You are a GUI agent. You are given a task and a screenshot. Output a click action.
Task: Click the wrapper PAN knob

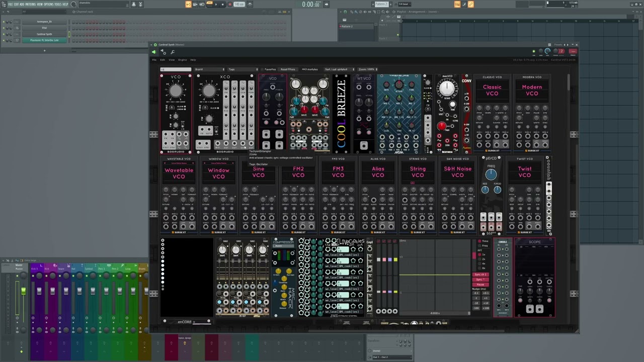[x=541, y=51]
